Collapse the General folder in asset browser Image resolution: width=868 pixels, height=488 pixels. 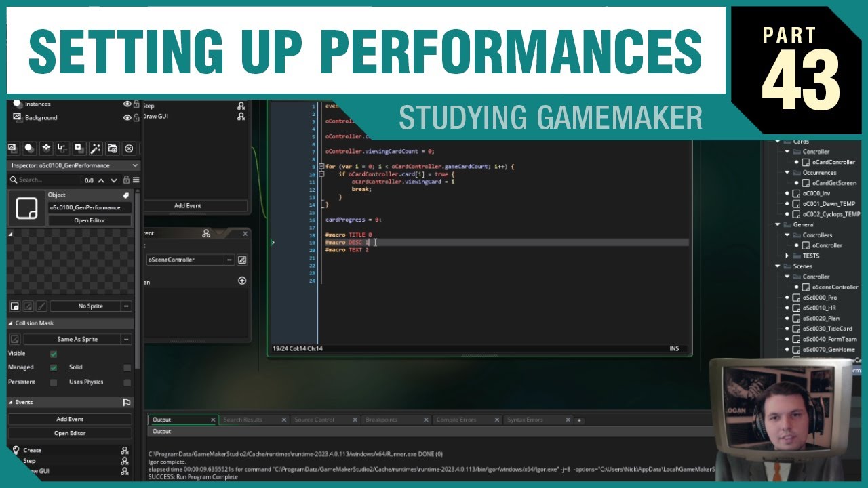coord(778,224)
